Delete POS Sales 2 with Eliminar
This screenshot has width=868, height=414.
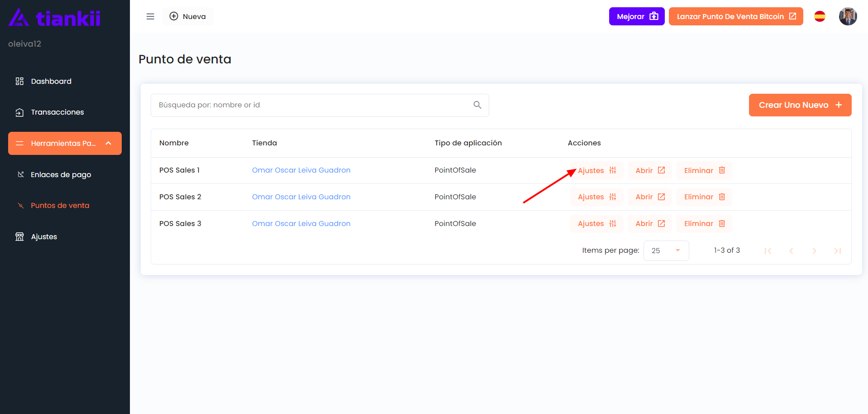[704, 197]
